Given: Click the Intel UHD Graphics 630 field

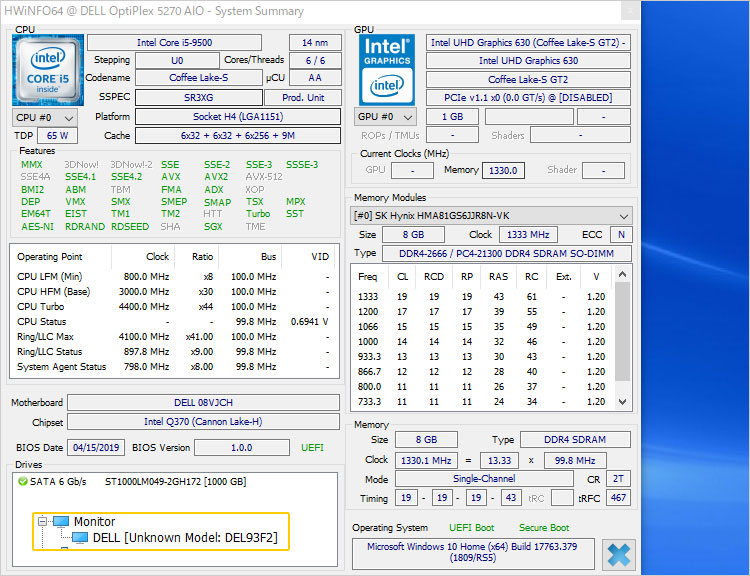Looking at the screenshot, I should pyautogui.click(x=529, y=61).
